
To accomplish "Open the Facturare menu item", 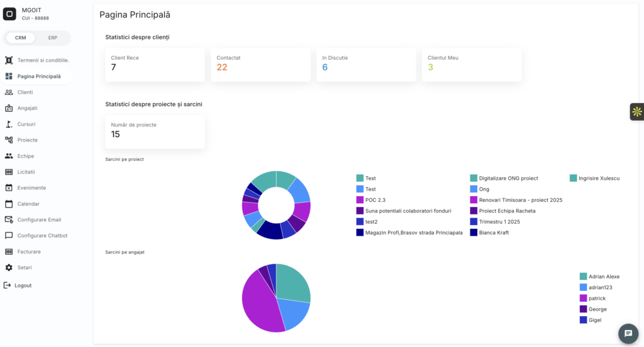I will point(29,251).
